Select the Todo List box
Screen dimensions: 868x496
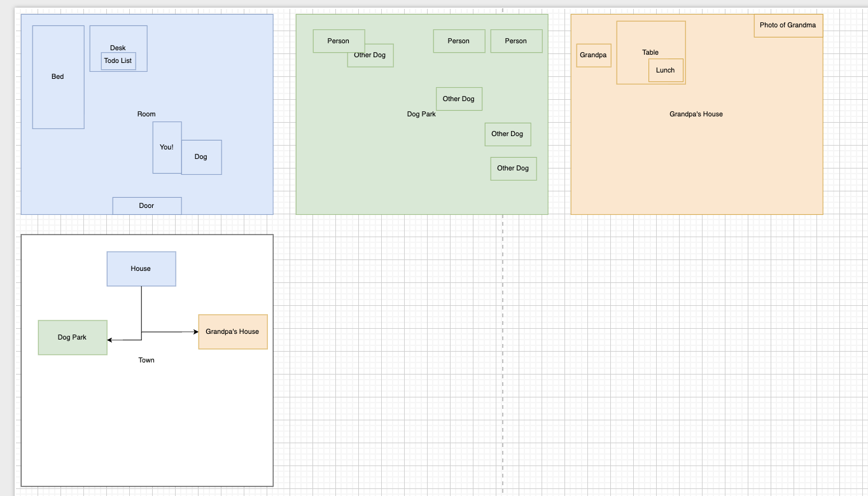118,61
